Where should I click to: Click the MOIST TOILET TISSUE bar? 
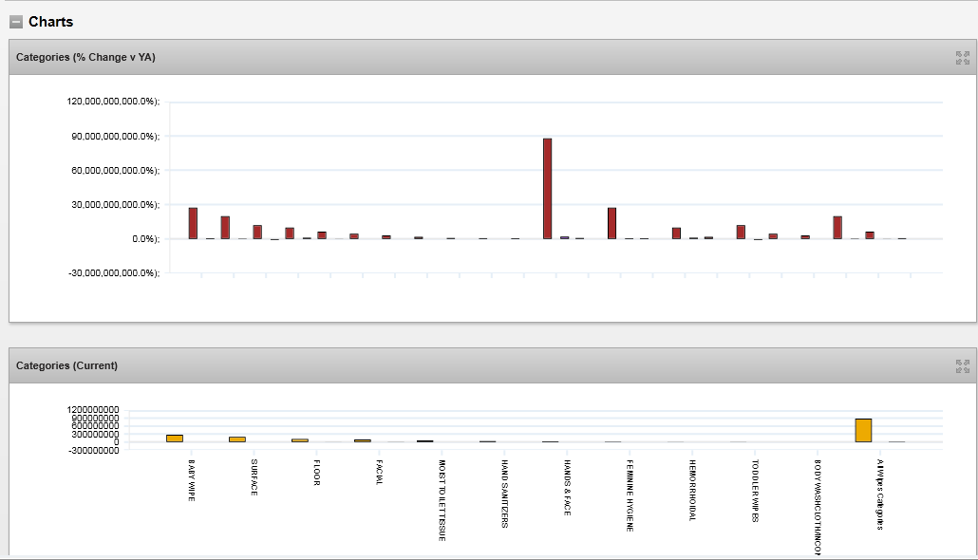425,441
